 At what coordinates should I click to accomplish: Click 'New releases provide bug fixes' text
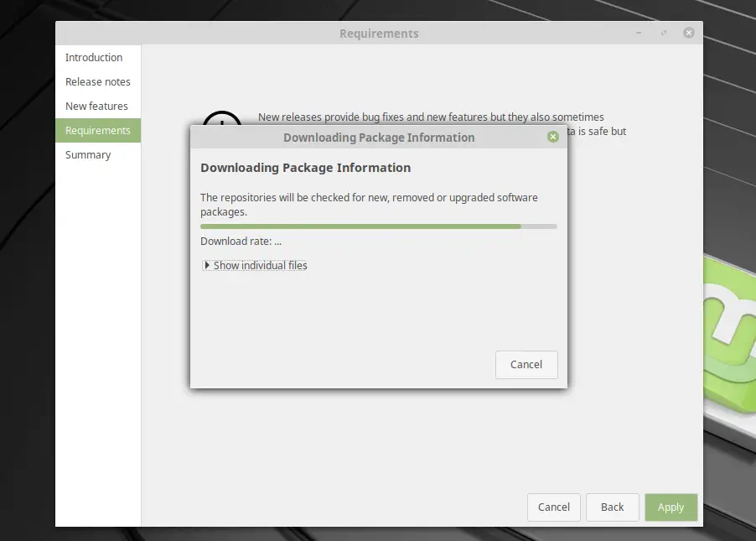click(431, 117)
